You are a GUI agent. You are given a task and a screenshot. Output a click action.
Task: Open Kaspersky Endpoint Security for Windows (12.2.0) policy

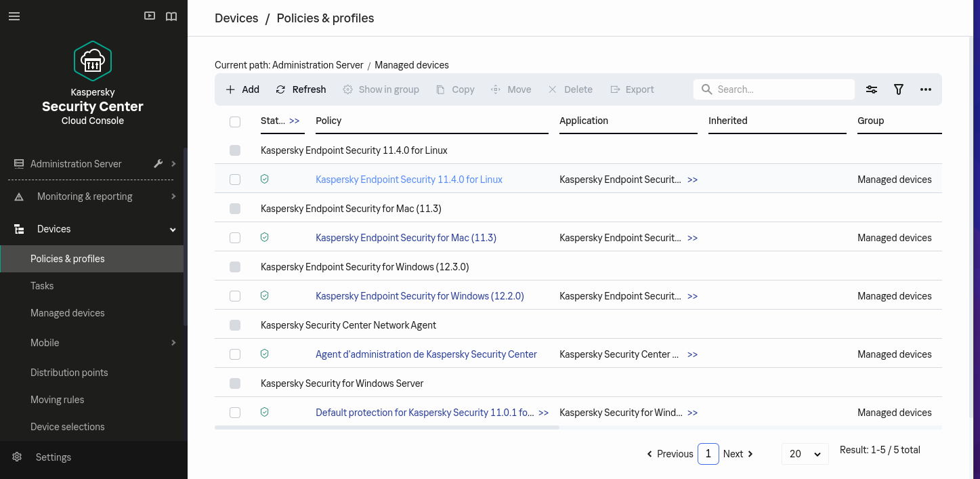pyautogui.click(x=419, y=296)
